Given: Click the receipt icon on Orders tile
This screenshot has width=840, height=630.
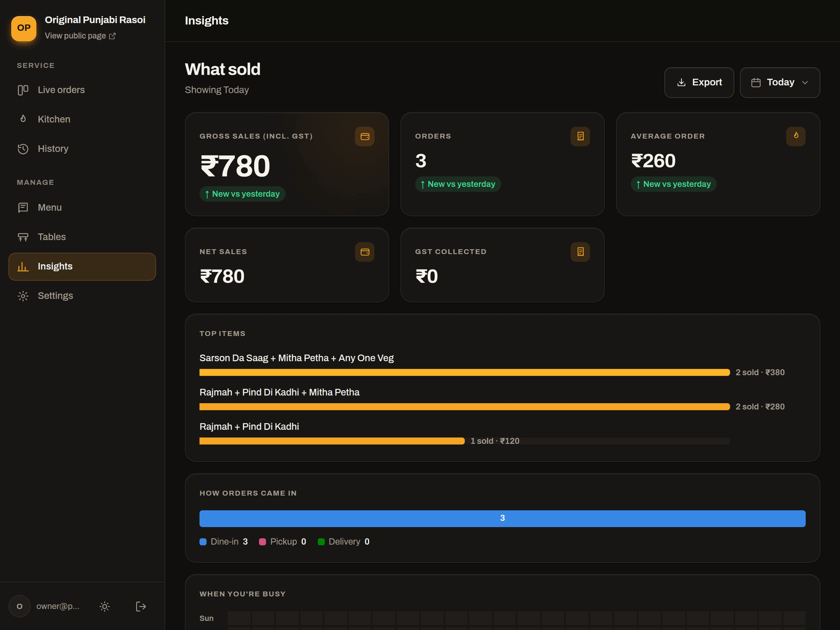Looking at the screenshot, I should pos(581,136).
